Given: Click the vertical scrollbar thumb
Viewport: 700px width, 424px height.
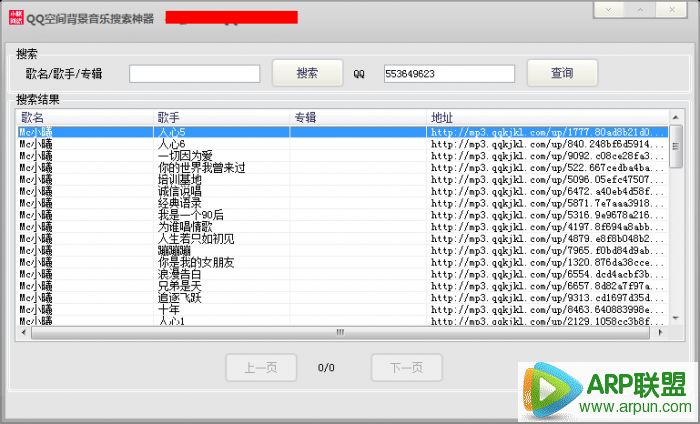Looking at the screenshot, I should [x=675, y=146].
